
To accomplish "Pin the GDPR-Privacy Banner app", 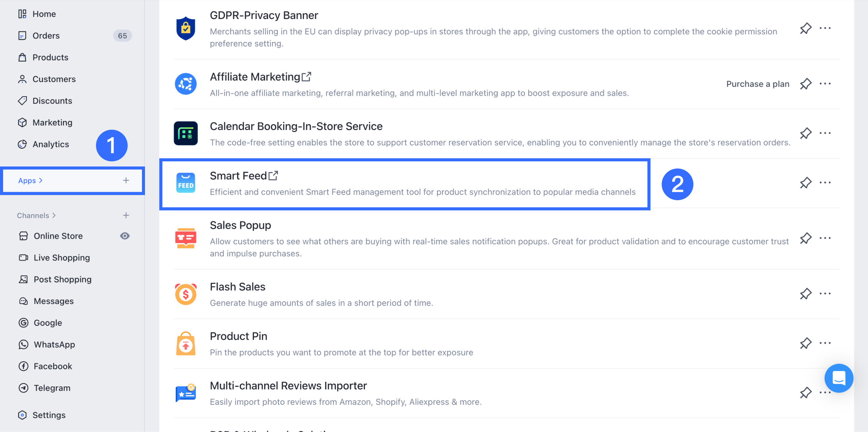I will [x=805, y=28].
